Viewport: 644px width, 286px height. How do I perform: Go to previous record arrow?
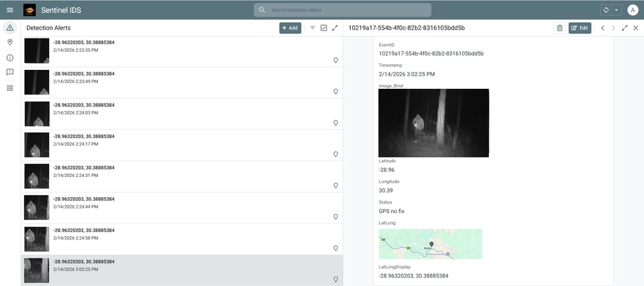click(x=602, y=28)
